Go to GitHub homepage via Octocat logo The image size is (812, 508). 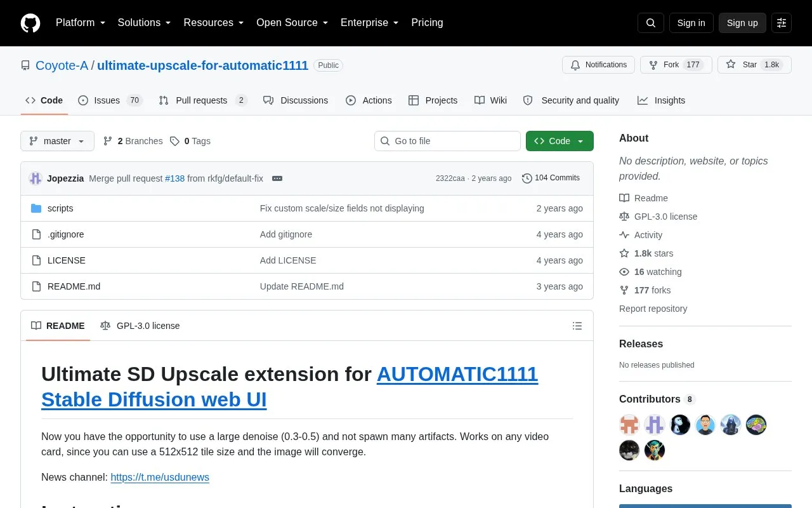pyautogui.click(x=30, y=23)
